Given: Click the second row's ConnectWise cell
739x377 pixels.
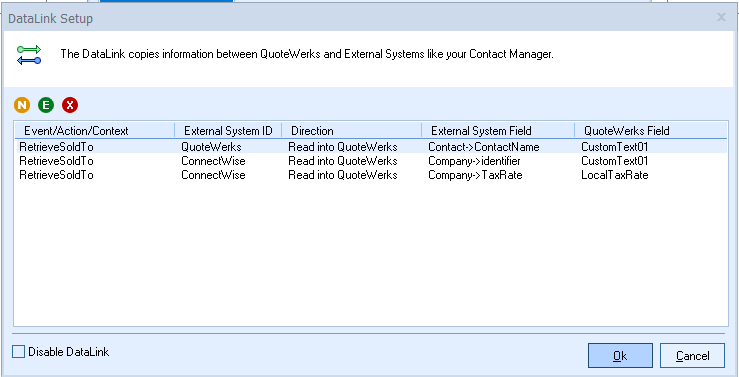Looking at the screenshot, I should click(x=213, y=161).
